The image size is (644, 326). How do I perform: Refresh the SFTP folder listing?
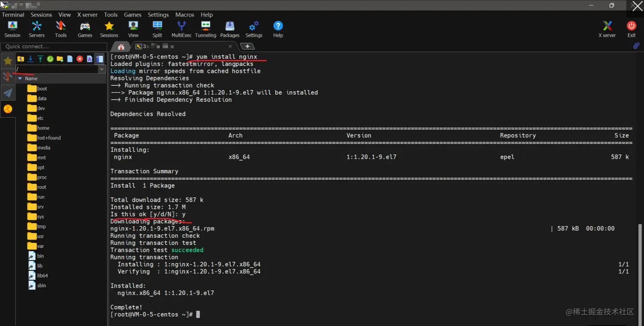pyautogui.click(x=50, y=59)
